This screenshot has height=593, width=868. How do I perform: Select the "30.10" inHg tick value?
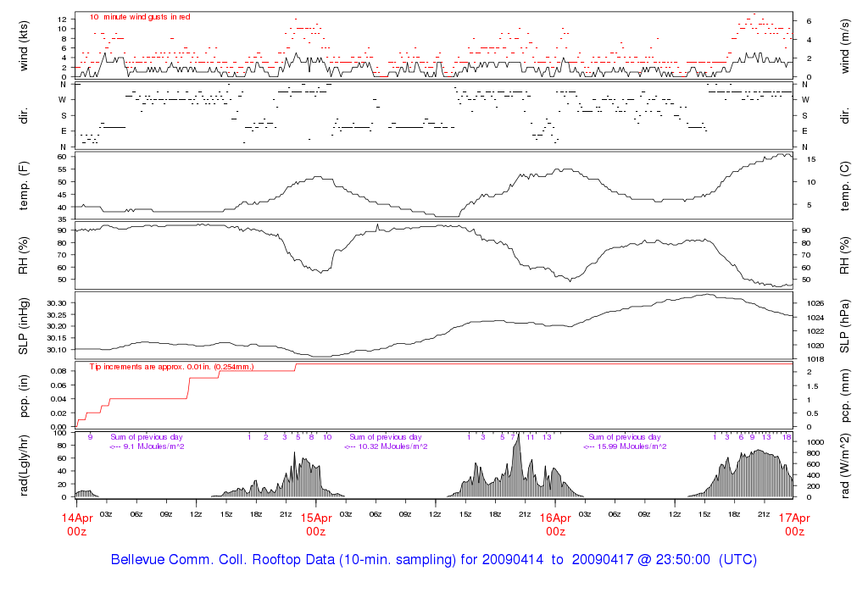click(x=57, y=350)
